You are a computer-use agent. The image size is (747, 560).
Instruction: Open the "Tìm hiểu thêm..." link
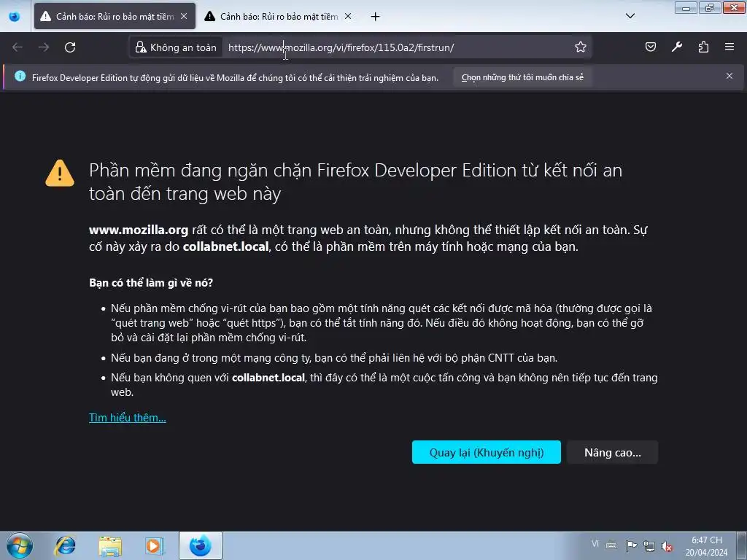pyautogui.click(x=127, y=418)
